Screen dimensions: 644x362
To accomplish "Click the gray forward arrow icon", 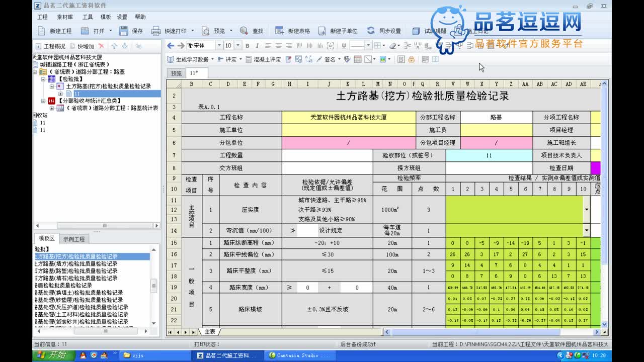I will (x=181, y=46).
